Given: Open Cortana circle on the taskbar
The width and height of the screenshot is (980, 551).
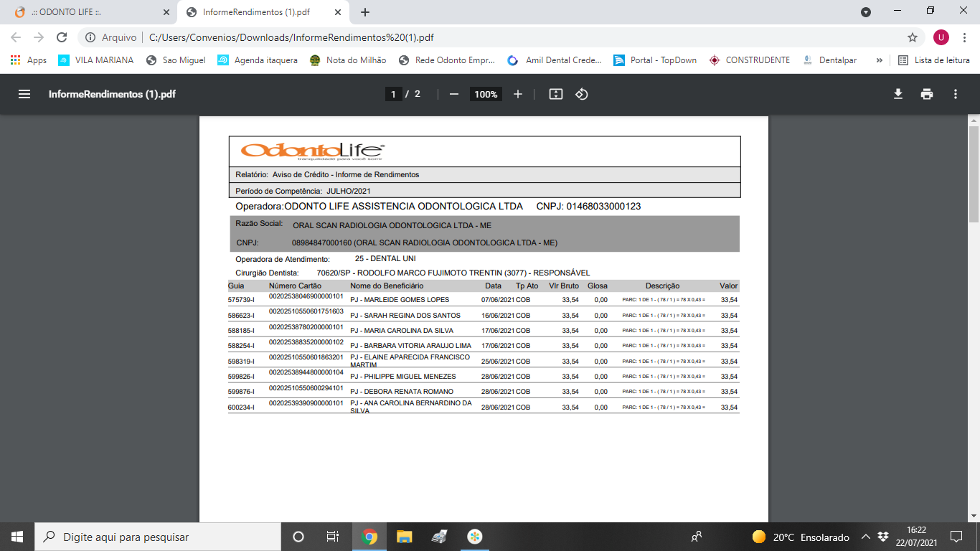Looking at the screenshot, I should point(298,537).
